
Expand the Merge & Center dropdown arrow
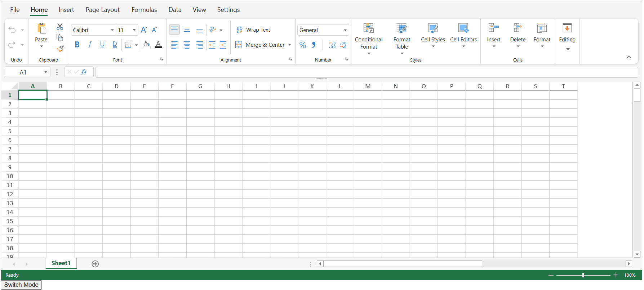point(289,45)
